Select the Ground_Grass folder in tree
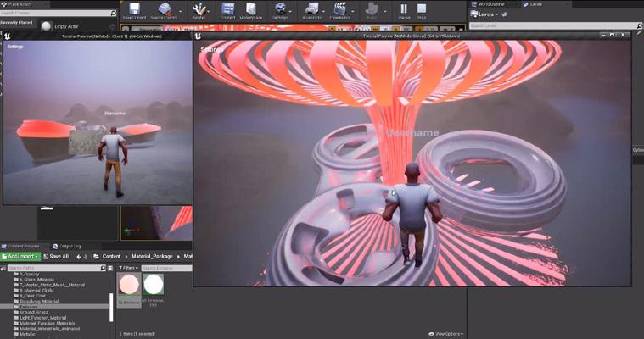This screenshot has height=339, width=644. [35, 312]
